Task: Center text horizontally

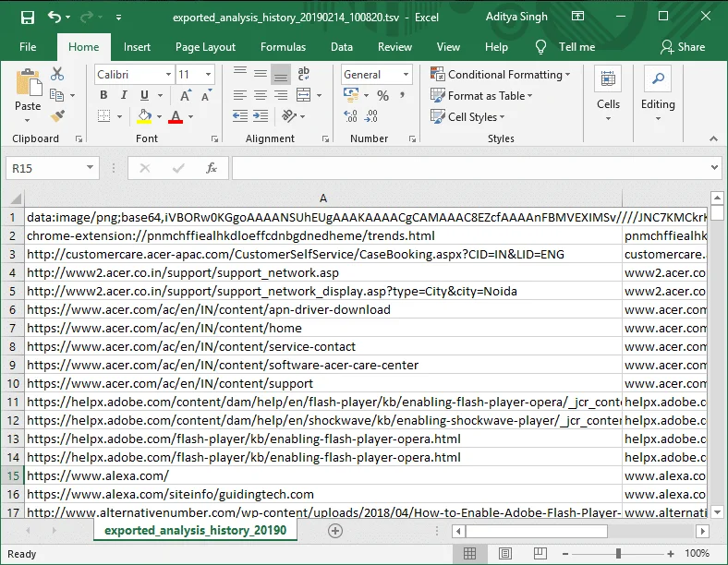Action: pyautogui.click(x=261, y=95)
